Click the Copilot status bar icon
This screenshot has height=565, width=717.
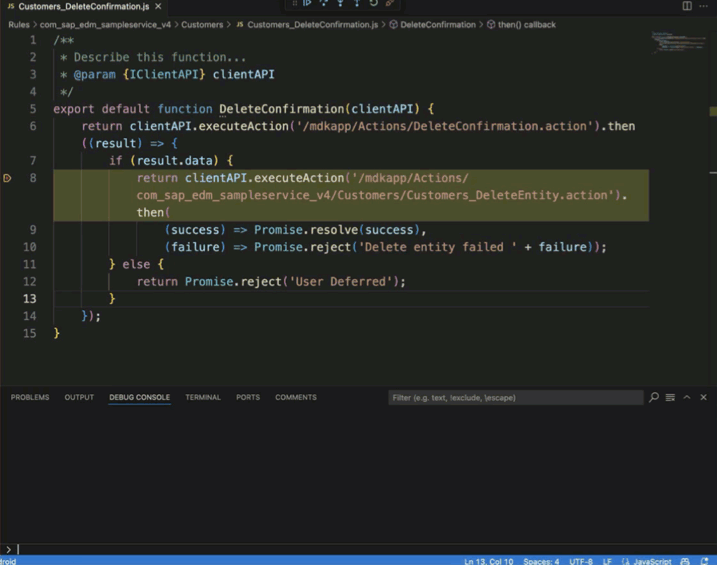tap(685, 561)
